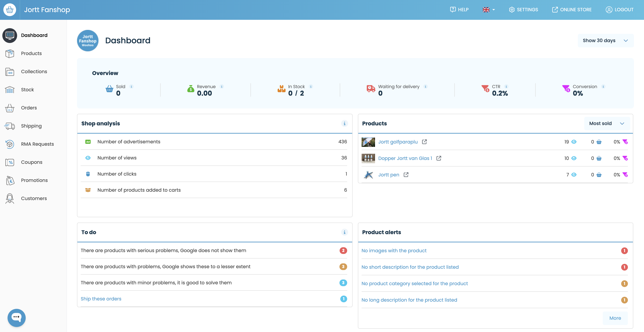The image size is (644, 332).
Task: Open the Most sold sorting dropdown
Action: [607, 124]
